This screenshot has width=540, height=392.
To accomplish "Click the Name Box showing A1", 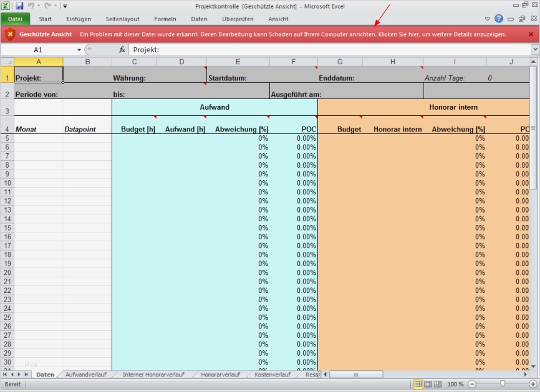I will click(38, 50).
